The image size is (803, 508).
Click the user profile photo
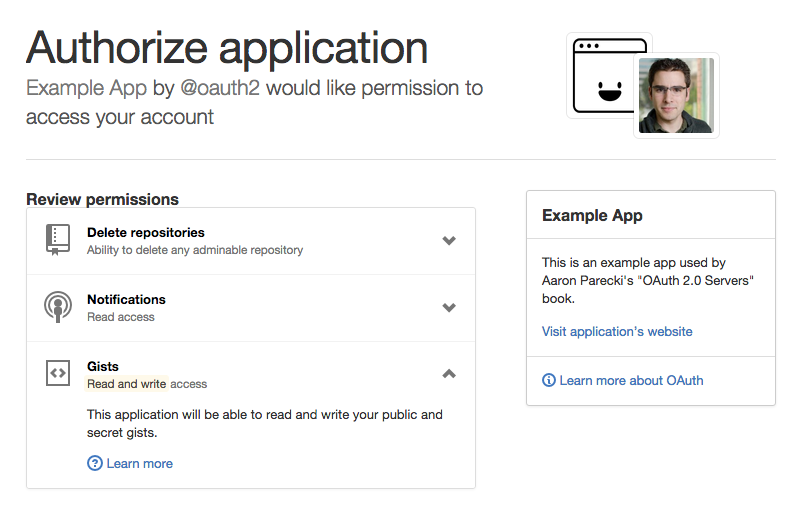(x=676, y=95)
